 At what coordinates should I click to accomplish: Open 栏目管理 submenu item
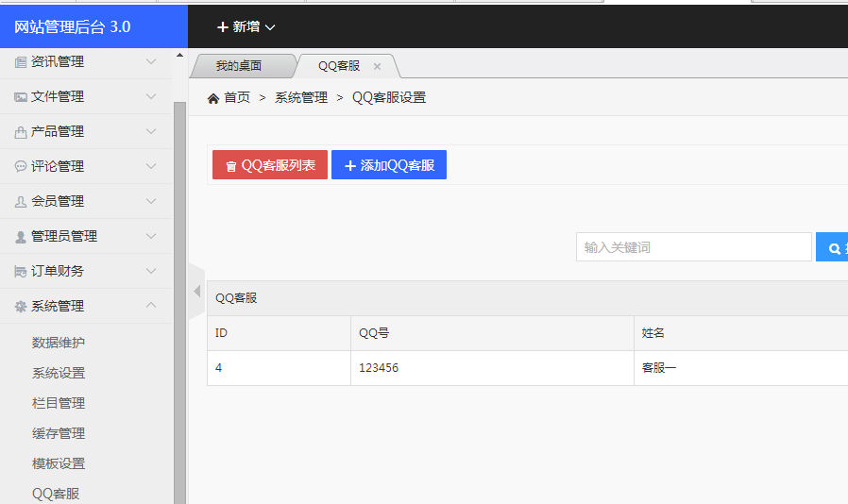pyautogui.click(x=59, y=403)
